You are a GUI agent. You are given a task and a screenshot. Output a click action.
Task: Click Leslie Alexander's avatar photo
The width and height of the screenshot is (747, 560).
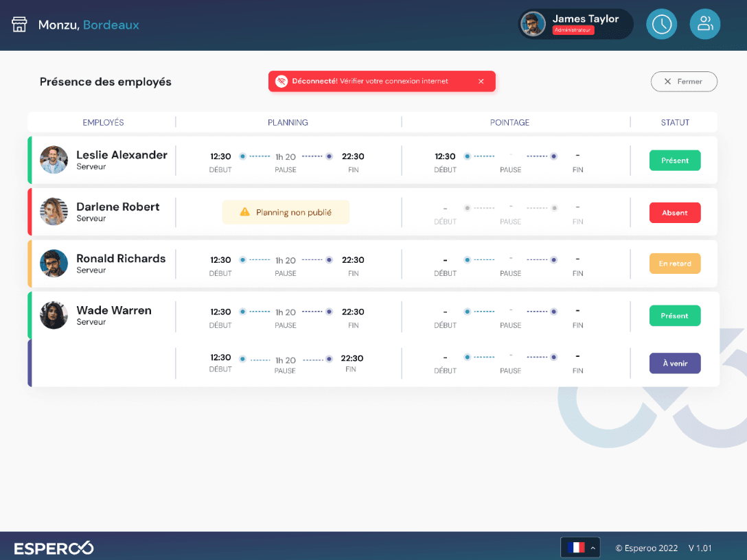(54, 160)
